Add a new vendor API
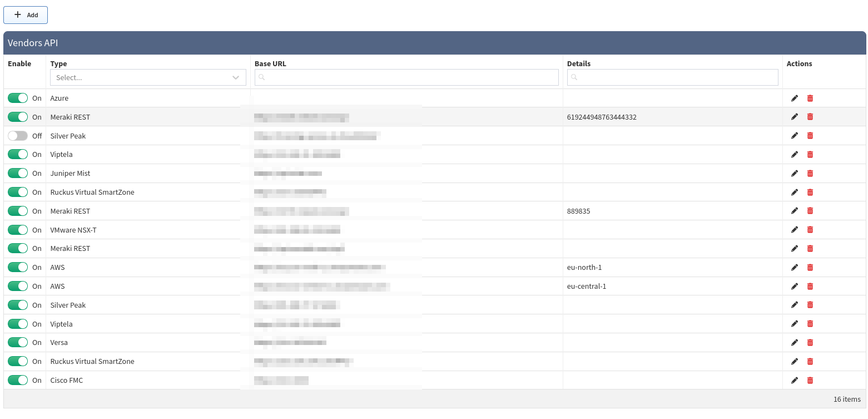 [x=26, y=15]
